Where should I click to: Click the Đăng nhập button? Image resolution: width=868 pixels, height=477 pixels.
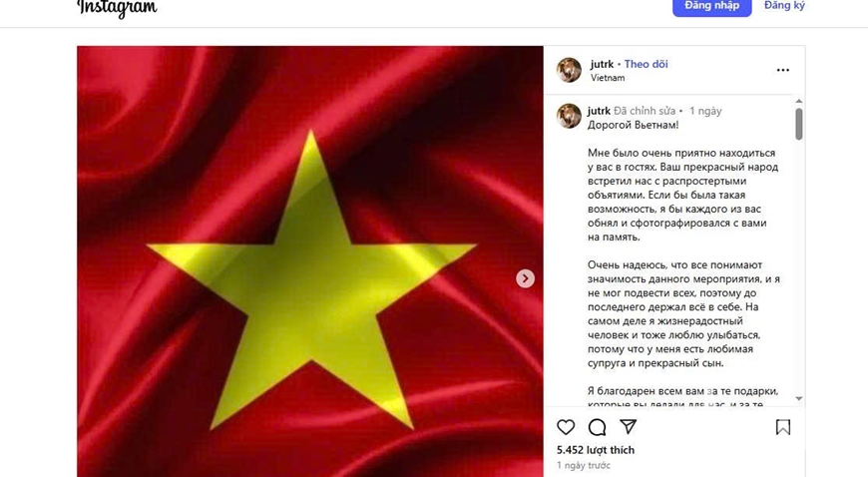coord(712,6)
